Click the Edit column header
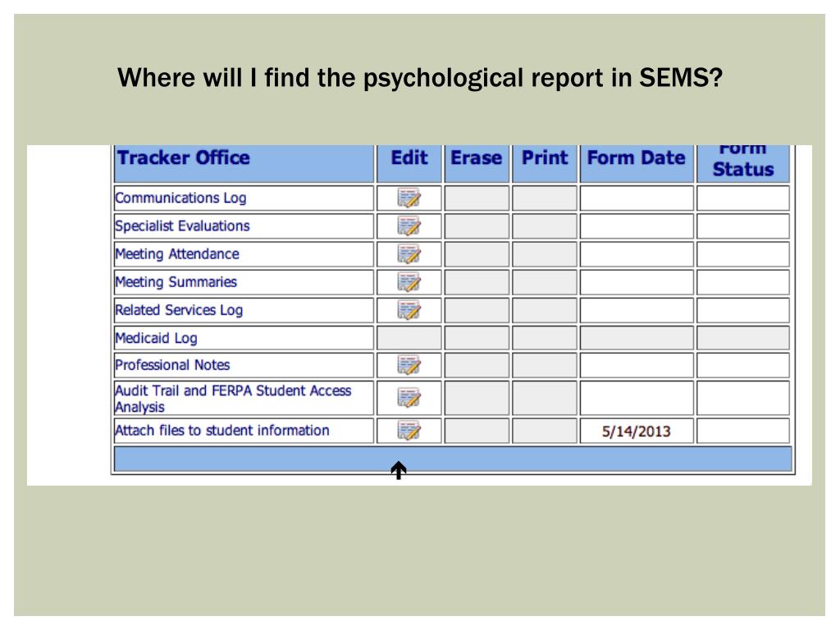Viewport: 840px width, 630px height. tap(409, 163)
